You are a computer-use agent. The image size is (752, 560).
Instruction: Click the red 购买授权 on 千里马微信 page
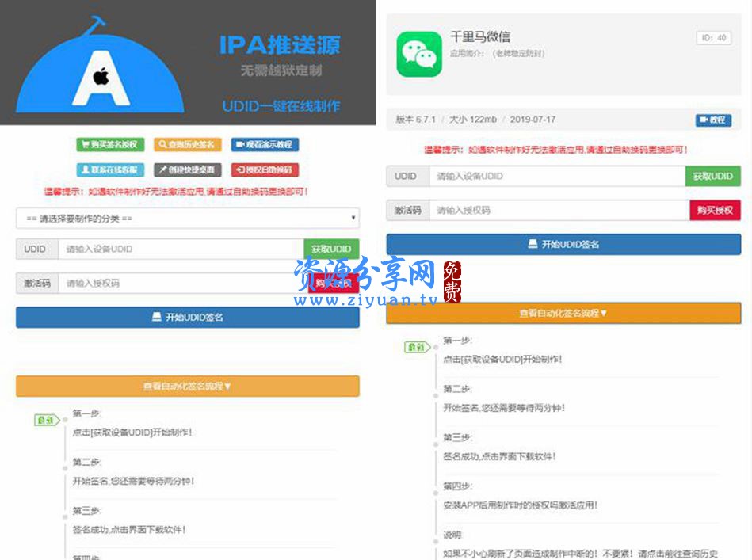pyautogui.click(x=715, y=210)
